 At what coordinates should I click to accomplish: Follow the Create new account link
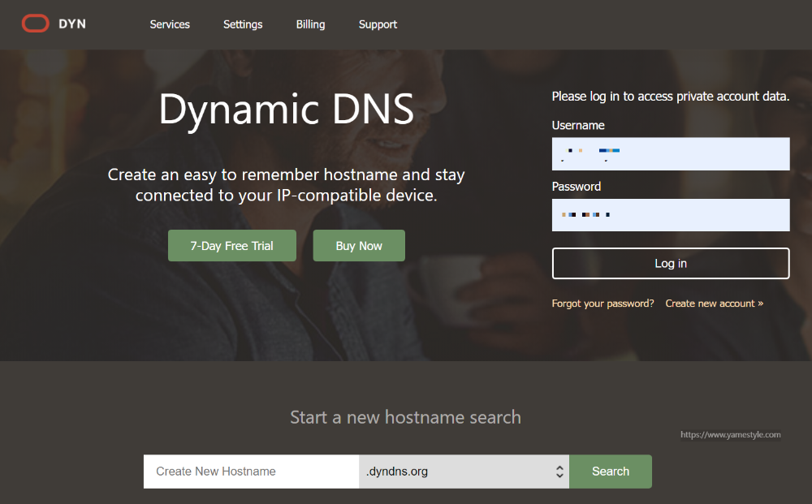tap(714, 304)
